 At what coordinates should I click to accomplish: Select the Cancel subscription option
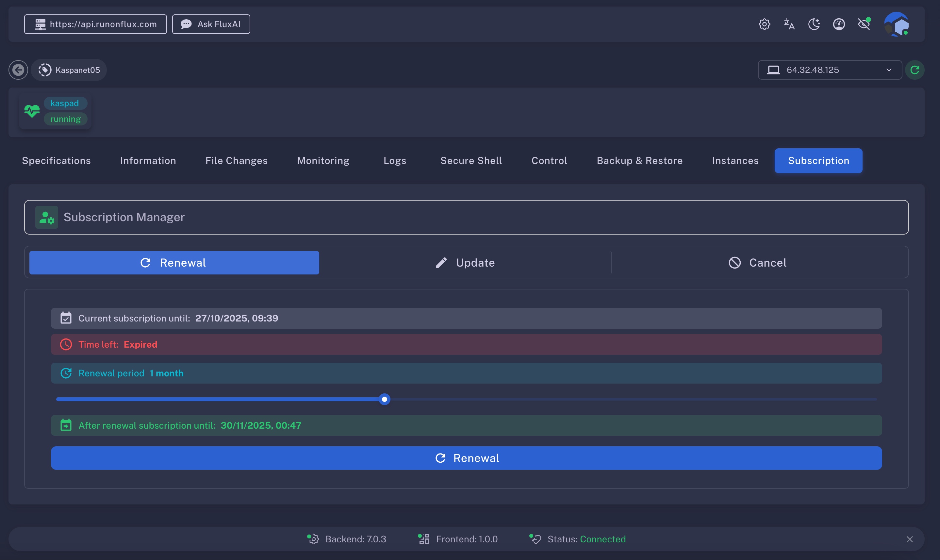point(757,263)
